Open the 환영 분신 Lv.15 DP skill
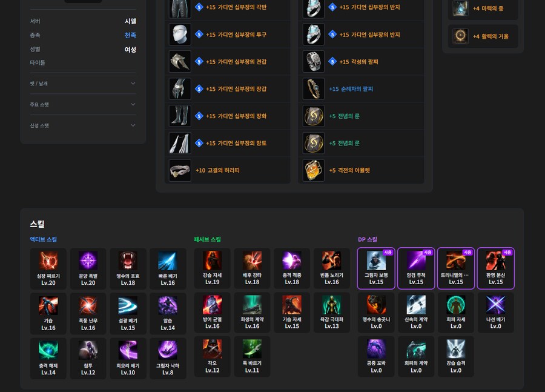 pyautogui.click(x=495, y=268)
